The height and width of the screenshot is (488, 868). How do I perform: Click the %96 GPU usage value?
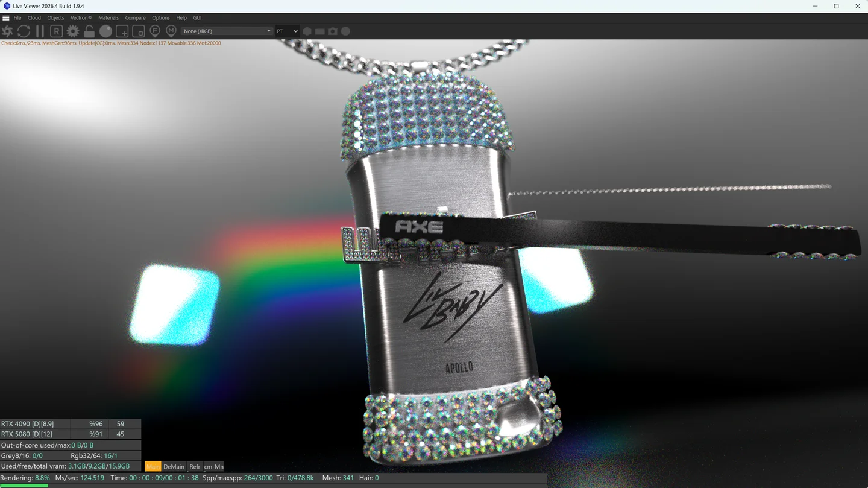click(x=96, y=424)
